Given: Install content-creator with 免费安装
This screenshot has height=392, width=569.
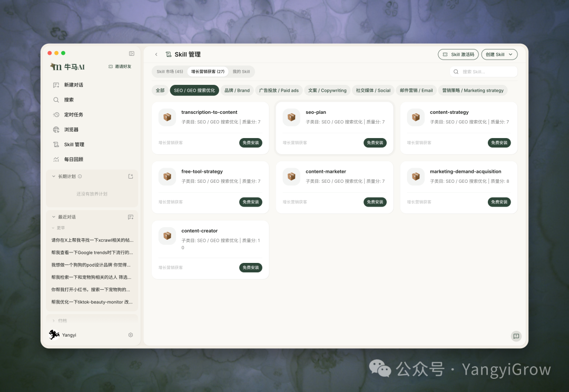Looking at the screenshot, I should coord(251,268).
